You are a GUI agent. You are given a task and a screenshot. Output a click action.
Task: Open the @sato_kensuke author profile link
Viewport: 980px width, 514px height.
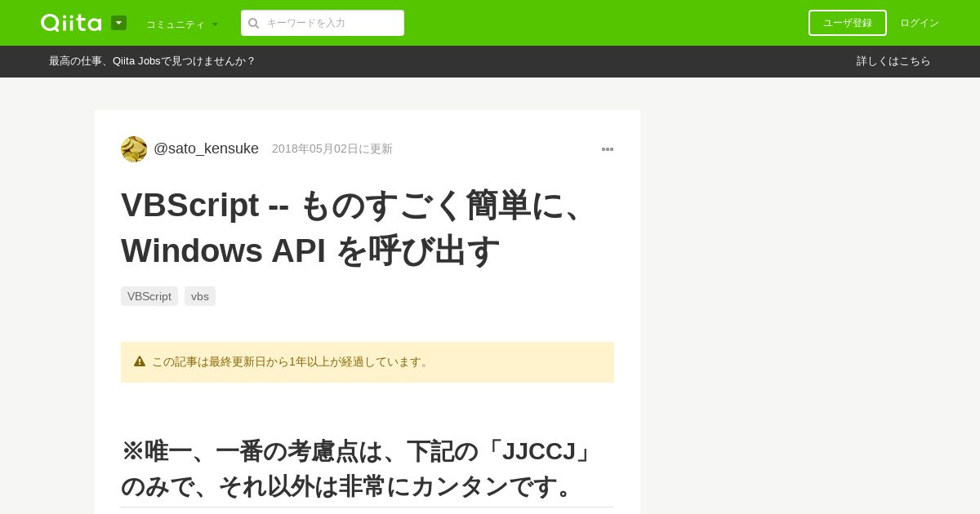pyautogui.click(x=206, y=148)
